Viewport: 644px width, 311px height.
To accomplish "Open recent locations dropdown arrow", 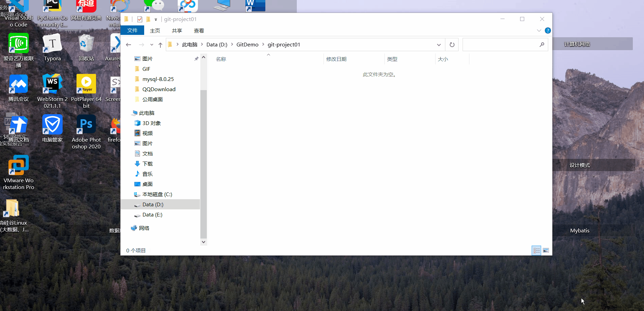I will point(152,45).
